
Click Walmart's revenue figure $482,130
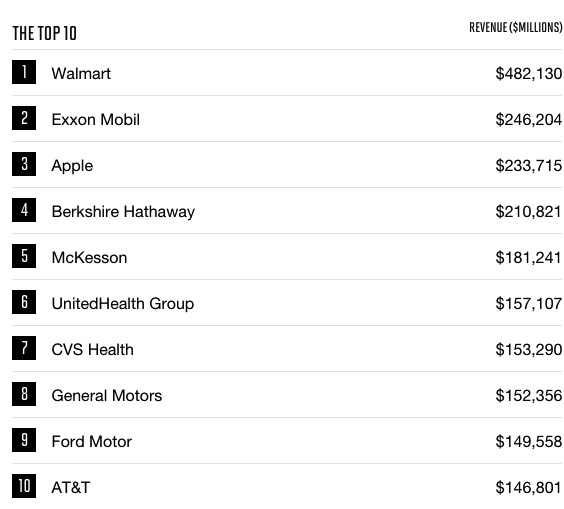528,73
